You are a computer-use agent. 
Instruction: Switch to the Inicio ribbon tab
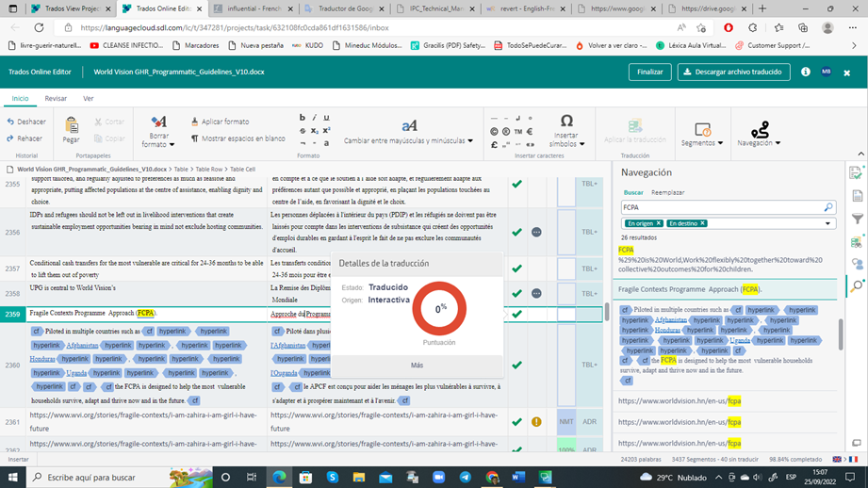20,99
